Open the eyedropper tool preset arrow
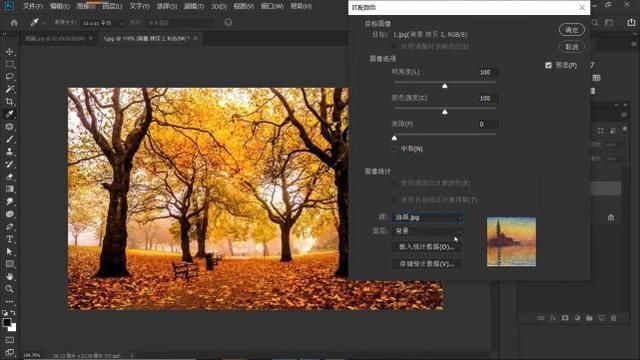The height and width of the screenshot is (360, 640). 44,23
